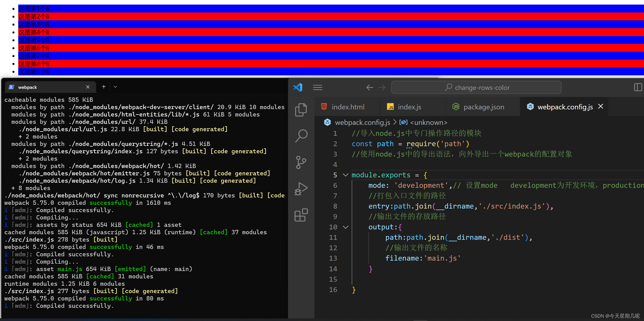Switch to the index.html editor tab
The width and height of the screenshot is (644, 321).
pyautogui.click(x=348, y=107)
